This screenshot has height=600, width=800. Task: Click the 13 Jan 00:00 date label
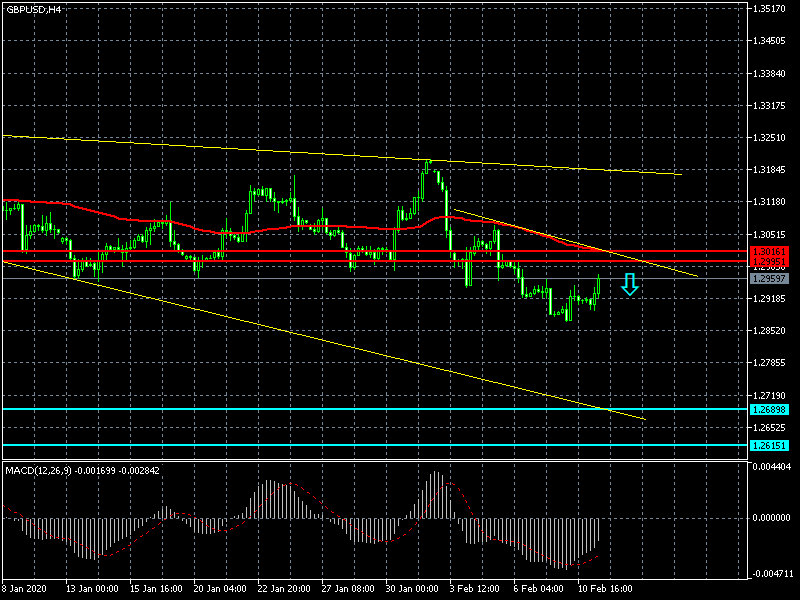click(92, 589)
